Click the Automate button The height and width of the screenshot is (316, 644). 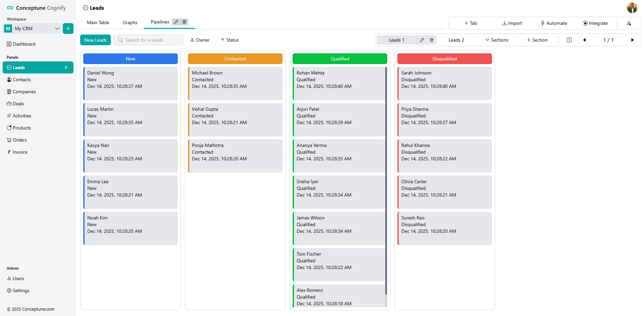[x=554, y=23]
